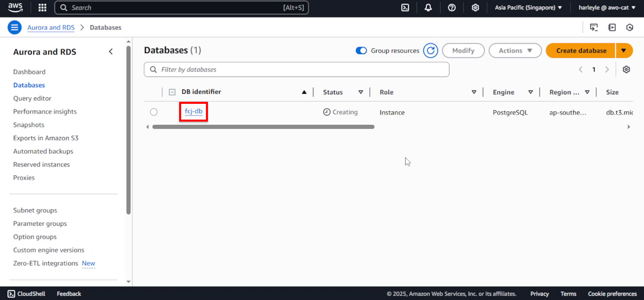Open Query editor in the sidebar
Screen dimensions: 644x300
[32, 98]
